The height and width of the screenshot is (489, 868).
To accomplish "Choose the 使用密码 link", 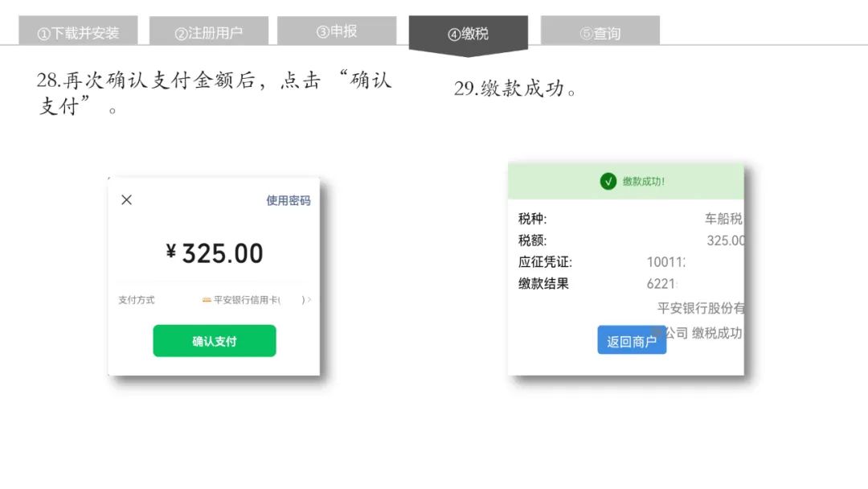I will click(288, 200).
